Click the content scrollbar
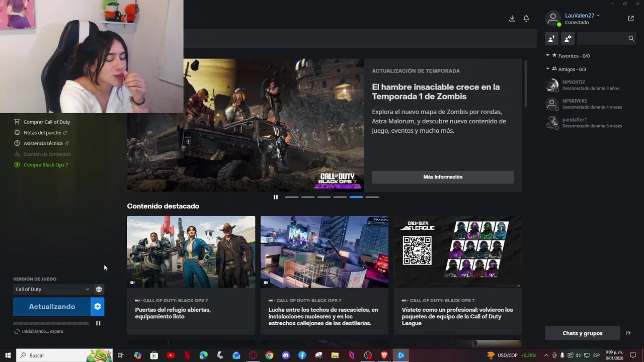This screenshot has width=644, height=362. pos(526,83)
